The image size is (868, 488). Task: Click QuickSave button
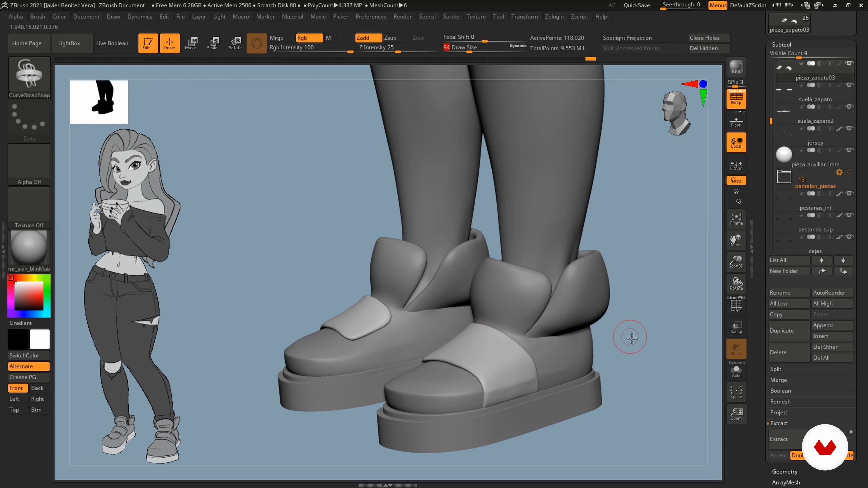click(x=637, y=5)
